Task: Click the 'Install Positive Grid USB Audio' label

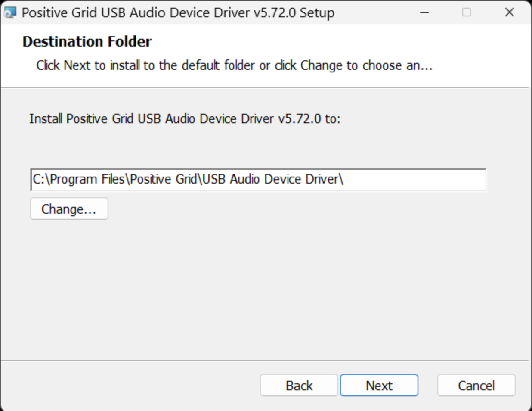Action: tap(185, 118)
